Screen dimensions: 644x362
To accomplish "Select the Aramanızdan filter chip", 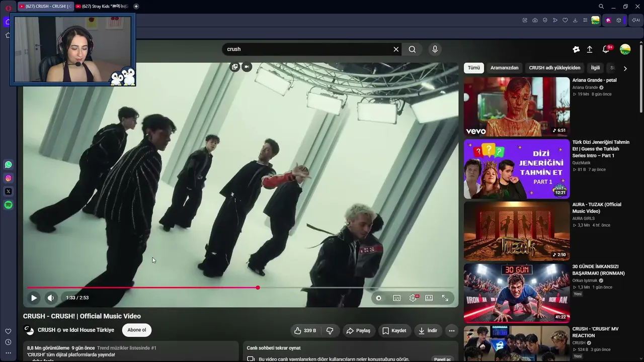I will [504, 68].
